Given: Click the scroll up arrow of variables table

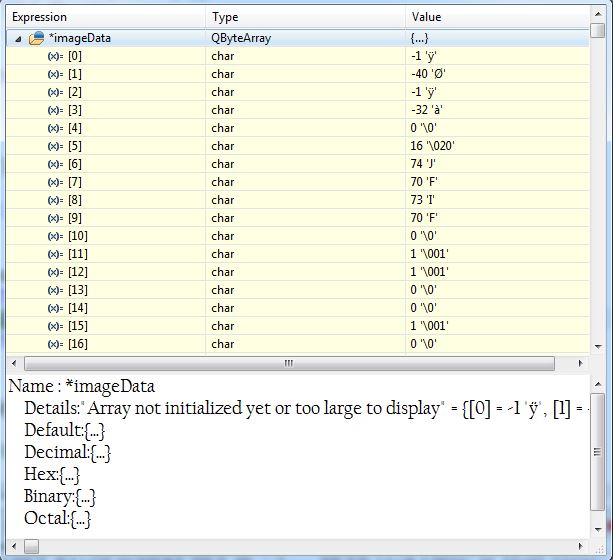Looking at the screenshot, I should [598, 14].
